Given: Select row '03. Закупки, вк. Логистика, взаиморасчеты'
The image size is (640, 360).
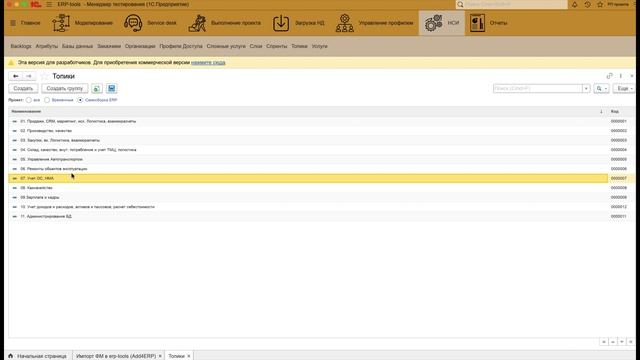Looking at the screenshot, I should coord(308,140).
